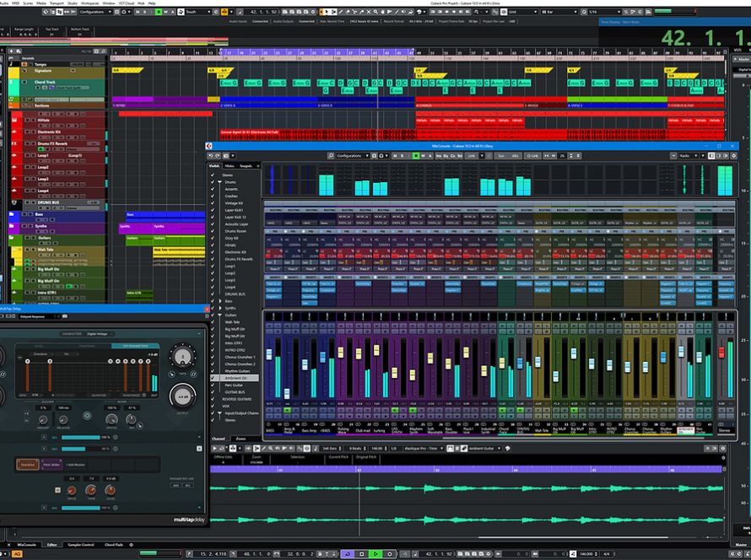751x560 pixels.
Task: Open the Racks dropdown in MixConsole
Action: (690, 155)
